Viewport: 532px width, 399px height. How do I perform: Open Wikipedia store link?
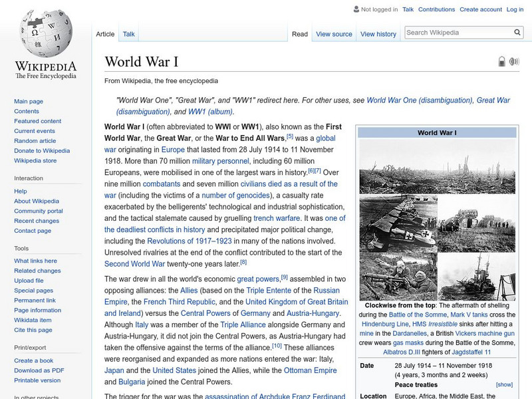point(35,160)
